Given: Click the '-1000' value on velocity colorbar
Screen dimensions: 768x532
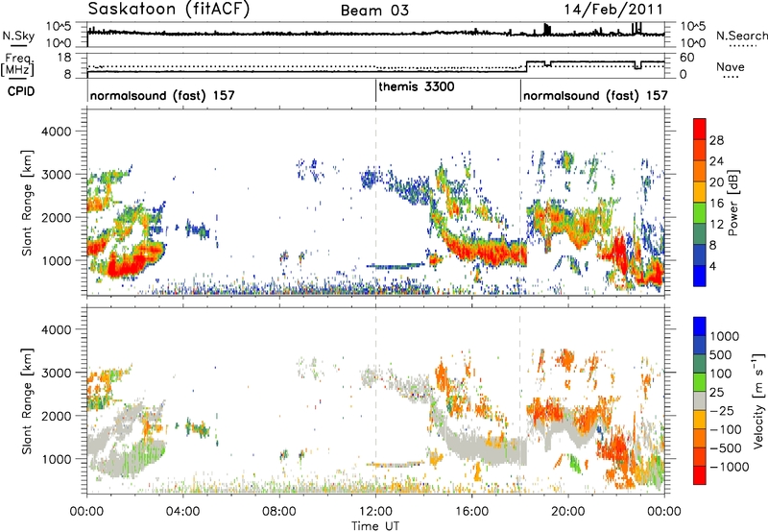Looking at the screenshot, I should coord(730,467).
